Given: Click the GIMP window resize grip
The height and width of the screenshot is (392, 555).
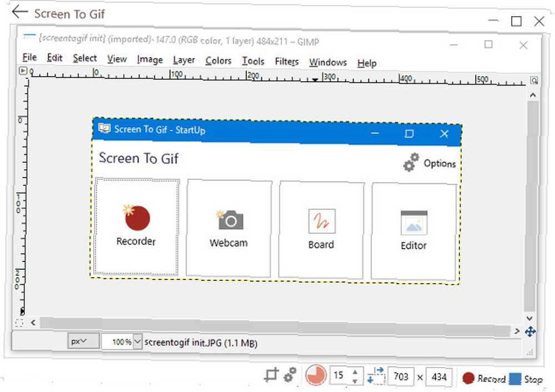Looking at the screenshot, I should [x=530, y=352].
